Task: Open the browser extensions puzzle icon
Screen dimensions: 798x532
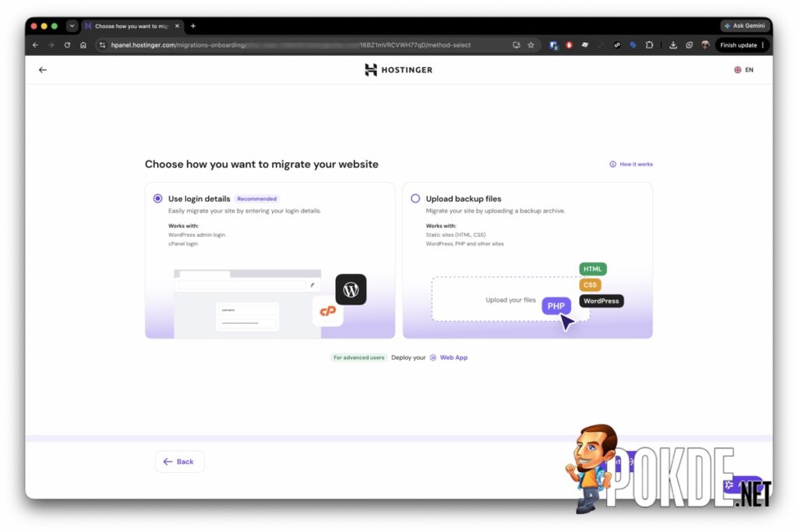Action: click(649, 45)
